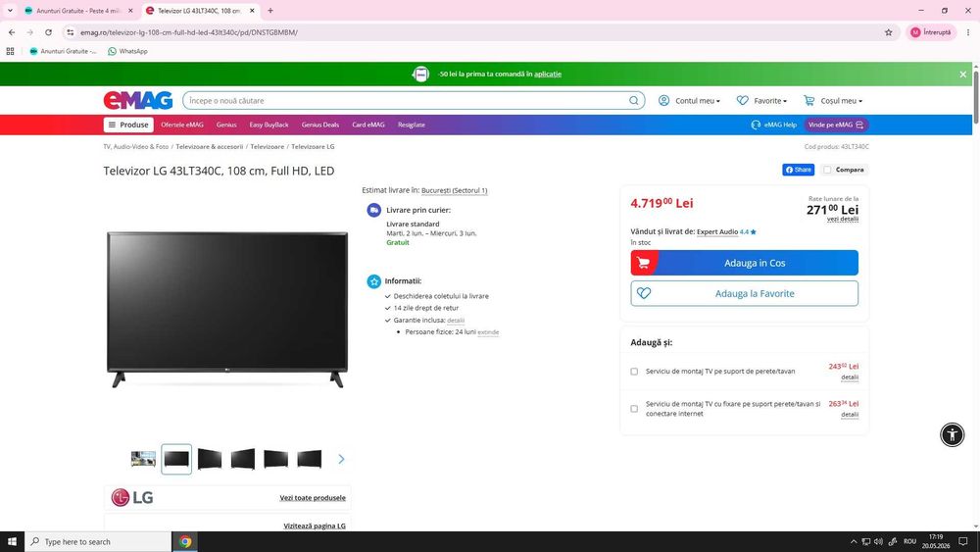980x552 pixels.
Task: Open Televizoare & accesorii breadcrumb
Action: pyautogui.click(x=210, y=146)
